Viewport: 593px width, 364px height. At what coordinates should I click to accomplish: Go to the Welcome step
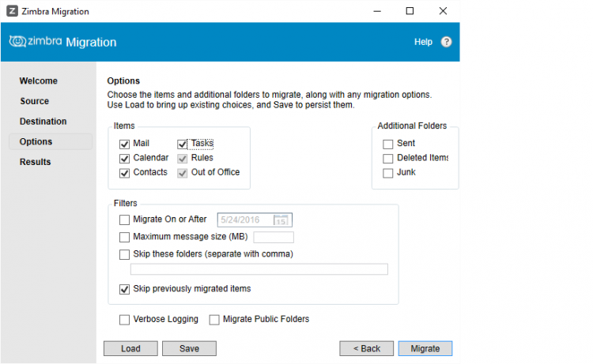coord(39,81)
